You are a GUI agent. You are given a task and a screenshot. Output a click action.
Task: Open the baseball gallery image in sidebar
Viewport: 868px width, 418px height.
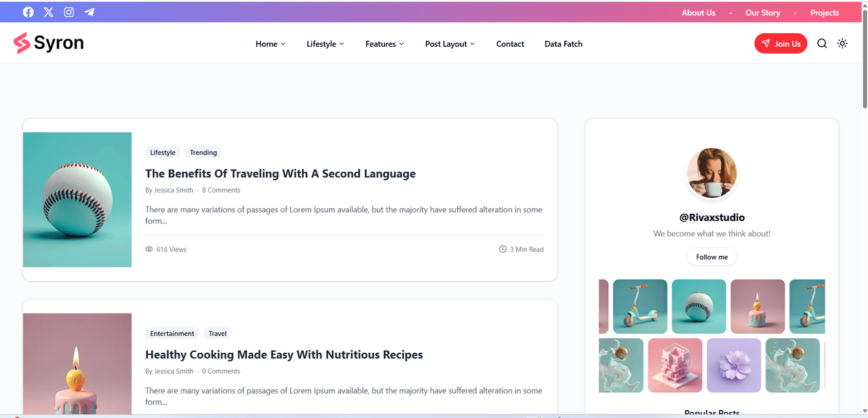coord(699,307)
